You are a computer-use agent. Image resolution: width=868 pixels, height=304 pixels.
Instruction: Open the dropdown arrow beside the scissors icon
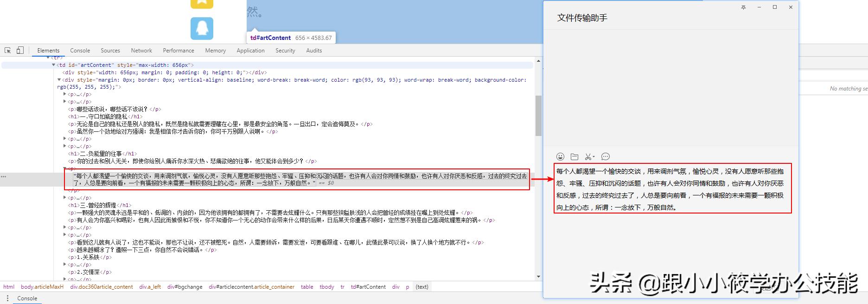click(594, 157)
